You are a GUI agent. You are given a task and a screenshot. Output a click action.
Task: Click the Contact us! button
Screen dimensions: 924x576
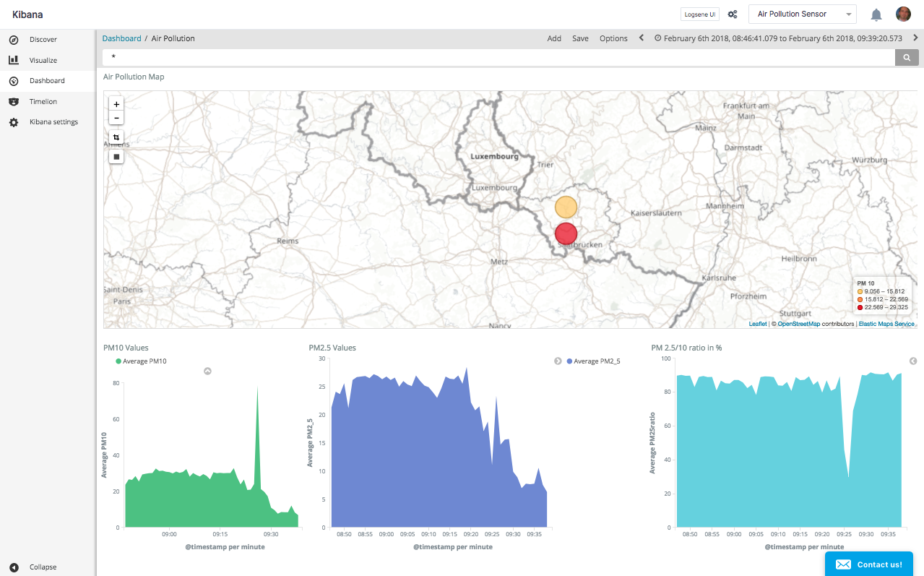click(869, 564)
